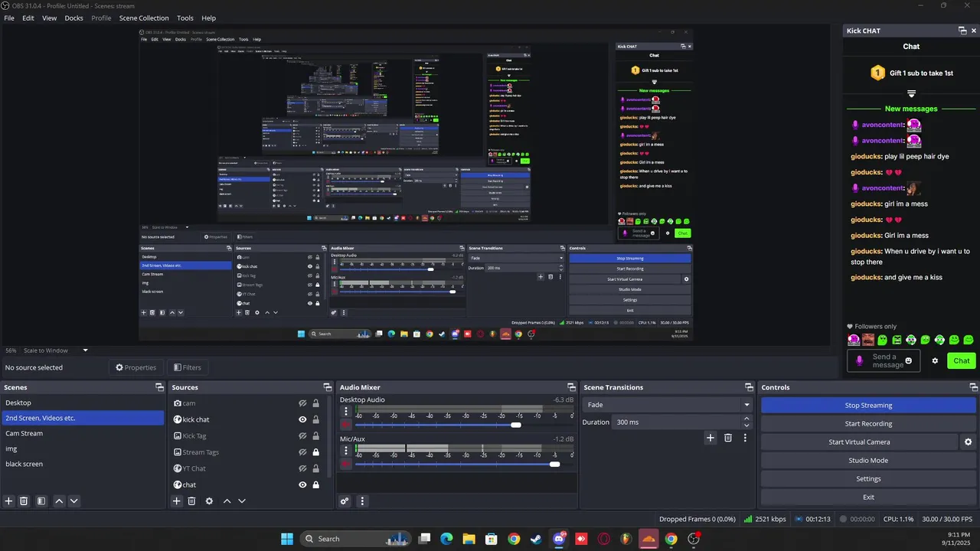Viewport: 980px width, 551px height.
Task: Remove scene transition with trash icon
Action: [728, 438]
